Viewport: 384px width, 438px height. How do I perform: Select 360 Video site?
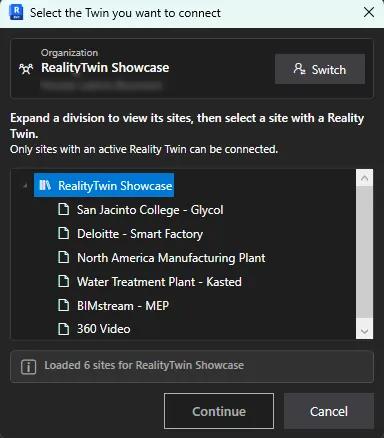coord(103,329)
